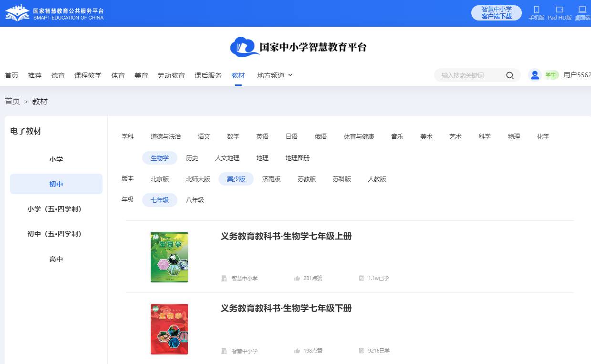Choose the 冀少版 edition
Screen dimensions: 591x364
click(236, 179)
